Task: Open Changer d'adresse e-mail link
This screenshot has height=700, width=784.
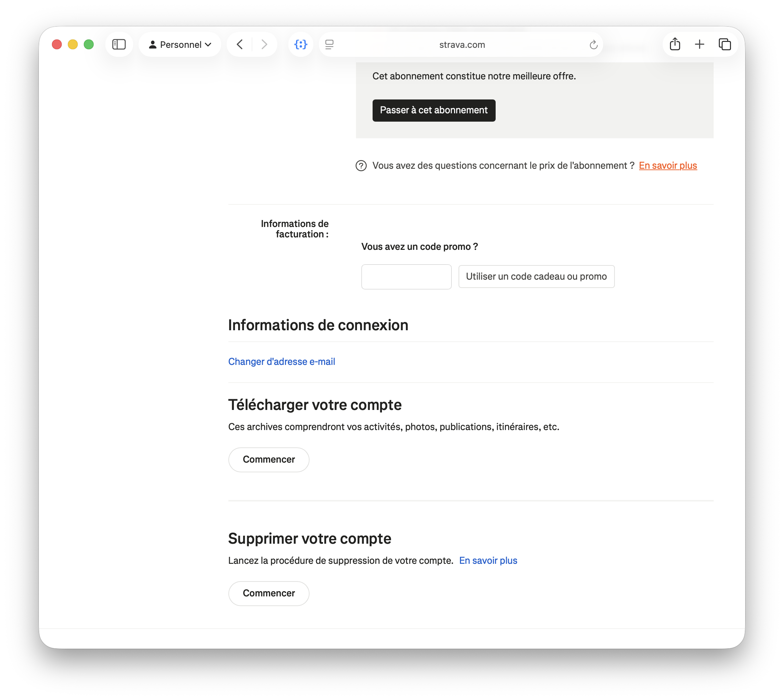Action: click(x=281, y=361)
